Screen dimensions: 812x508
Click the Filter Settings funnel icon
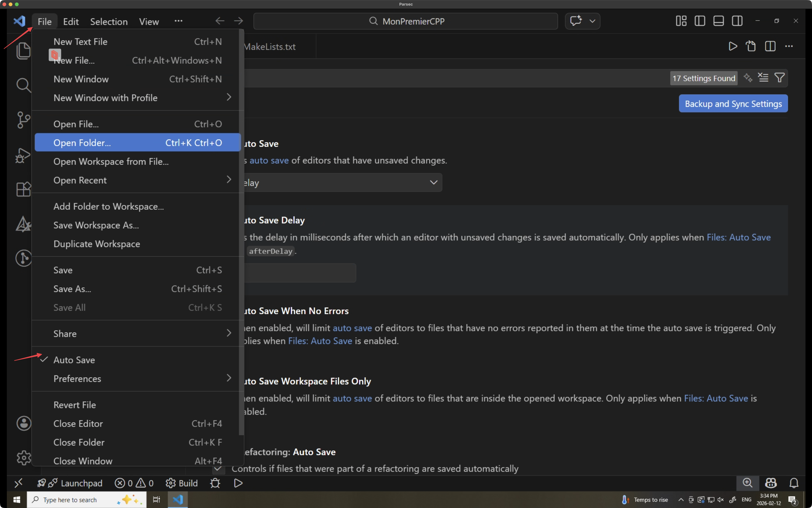tap(779, 78)
